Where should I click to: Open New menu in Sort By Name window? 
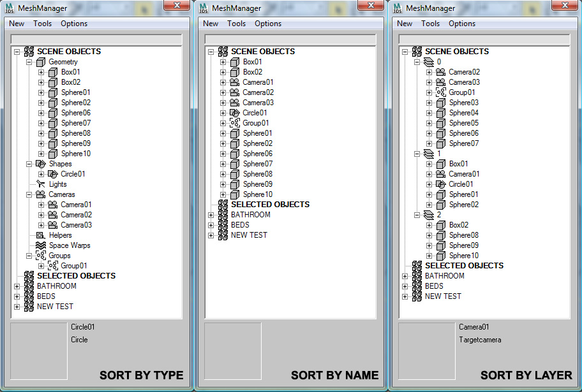click(211, 24)
